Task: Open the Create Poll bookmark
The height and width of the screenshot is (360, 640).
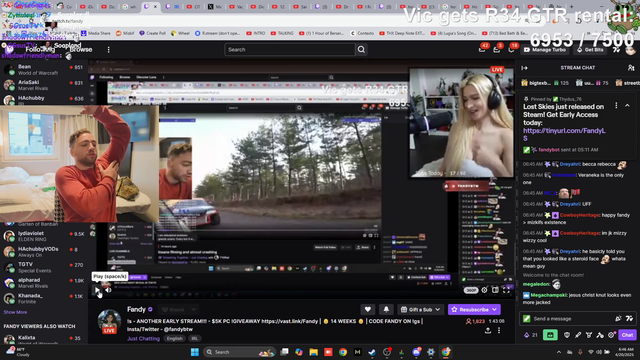Action: 152,33
